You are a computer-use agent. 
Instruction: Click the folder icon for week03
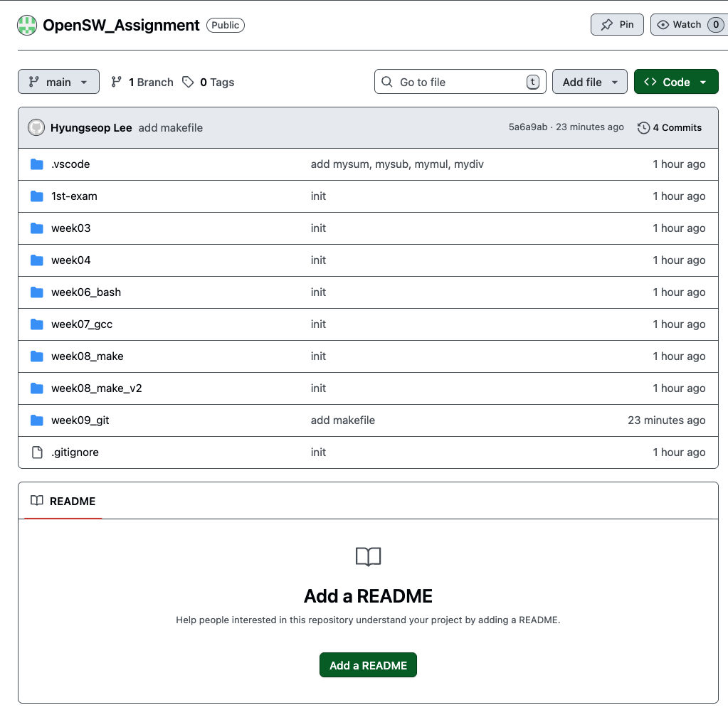tap(37, 228)
